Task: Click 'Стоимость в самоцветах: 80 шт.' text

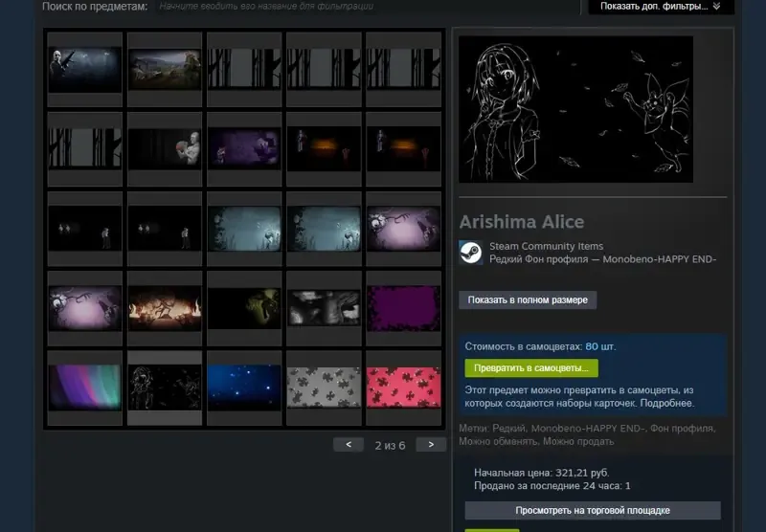Action: click(540, 346)
